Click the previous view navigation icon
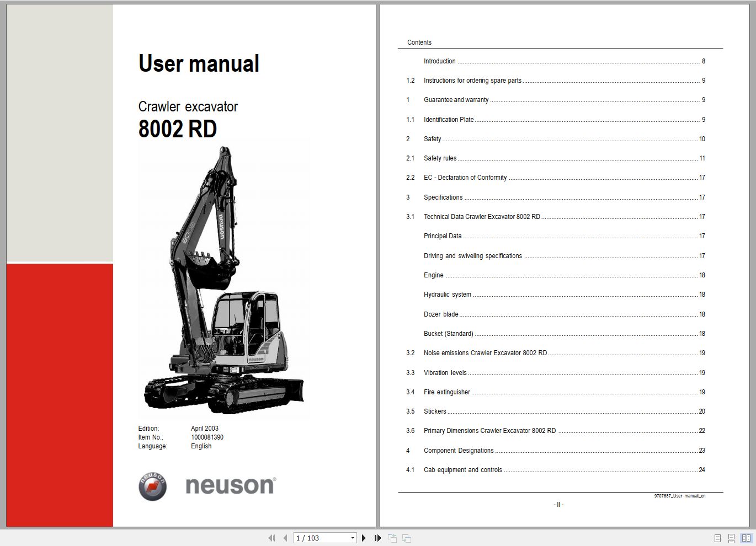 (x=392, y=538)
